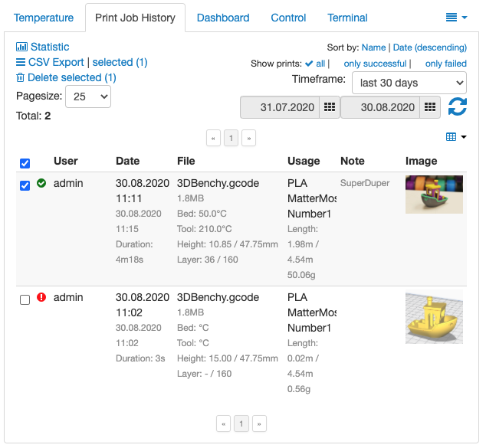Go to next page in bottom pagination
The image size is (486, 448).
click(x=259, y=423)
